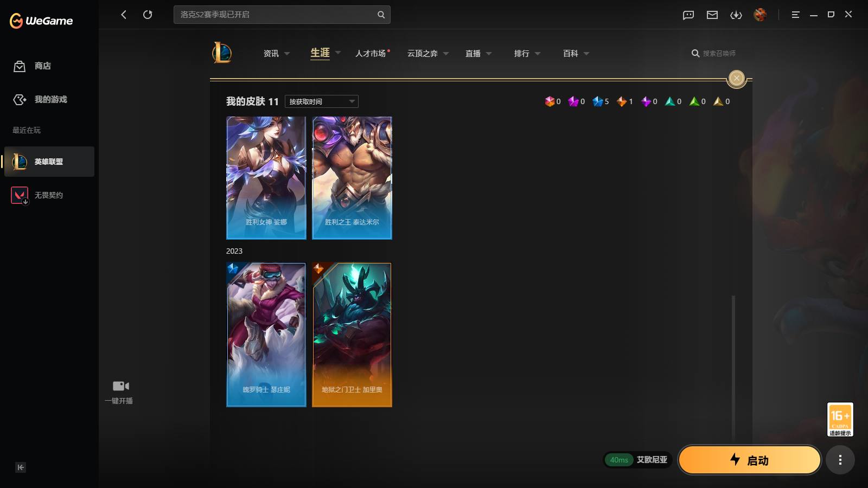
Task: Click the League of Legends logo icon
Action: pos(222,53)
